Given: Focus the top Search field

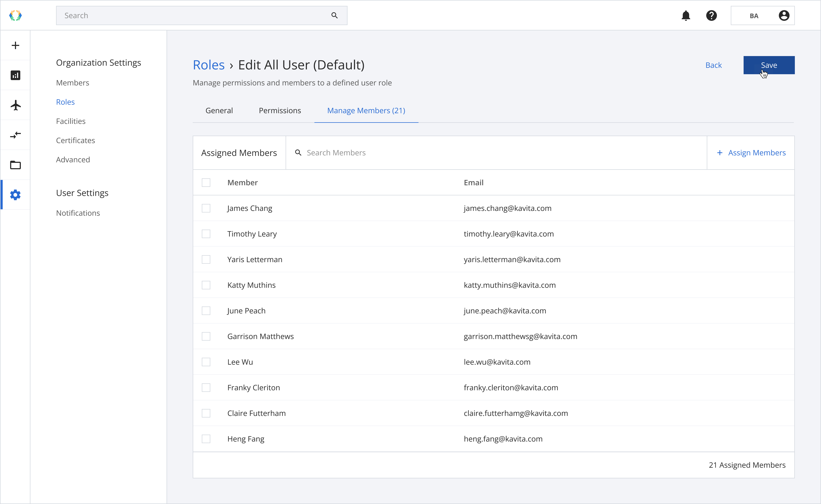Looking at the screenshot, I should [x=202, y=15].
